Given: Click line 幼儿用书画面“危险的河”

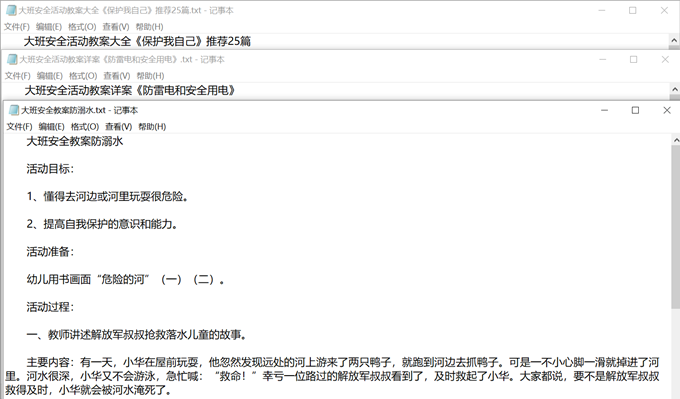Looking at the screenshot, I should pos(125,279).
